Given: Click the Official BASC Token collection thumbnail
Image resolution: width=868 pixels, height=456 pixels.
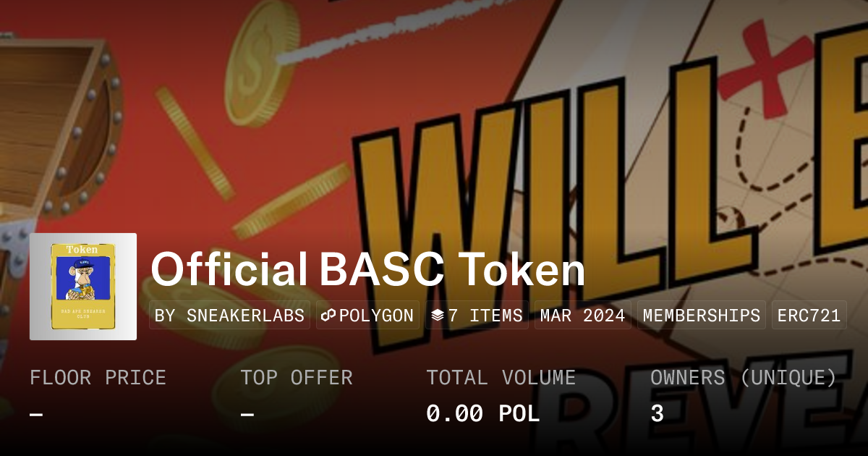Looking at the screenshot, I should (x=83, y=287).
